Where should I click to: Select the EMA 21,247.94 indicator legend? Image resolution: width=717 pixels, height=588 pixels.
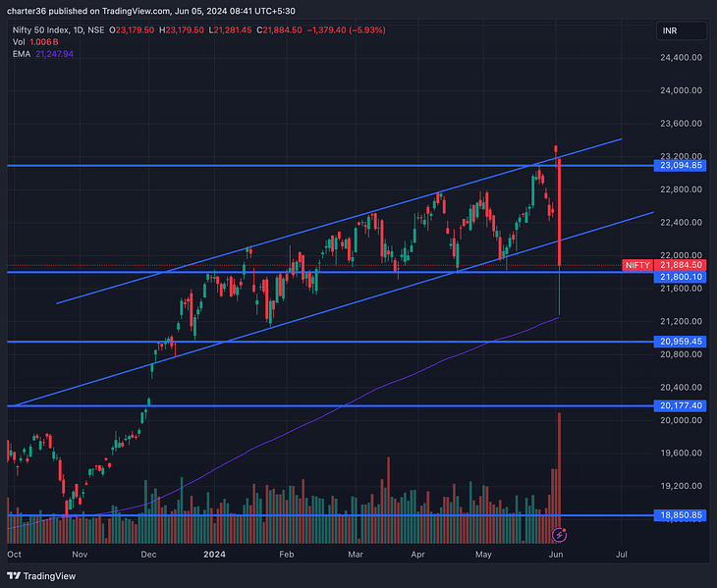(43, 54)
